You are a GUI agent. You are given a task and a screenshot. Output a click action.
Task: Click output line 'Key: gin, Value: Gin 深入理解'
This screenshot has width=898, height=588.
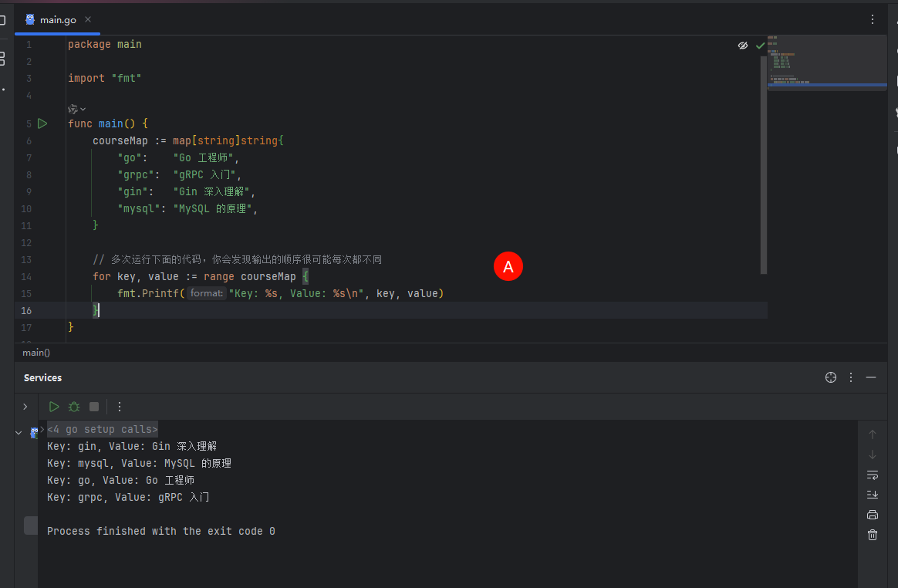(132, 446)
